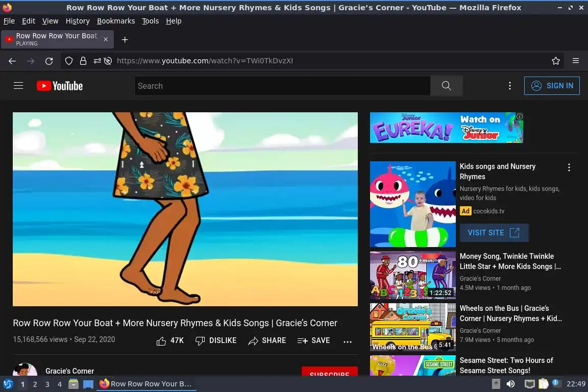The image size is (588, 392).
Task: Click the ad info icon on Eureka banner
Action: click(520, 116)
